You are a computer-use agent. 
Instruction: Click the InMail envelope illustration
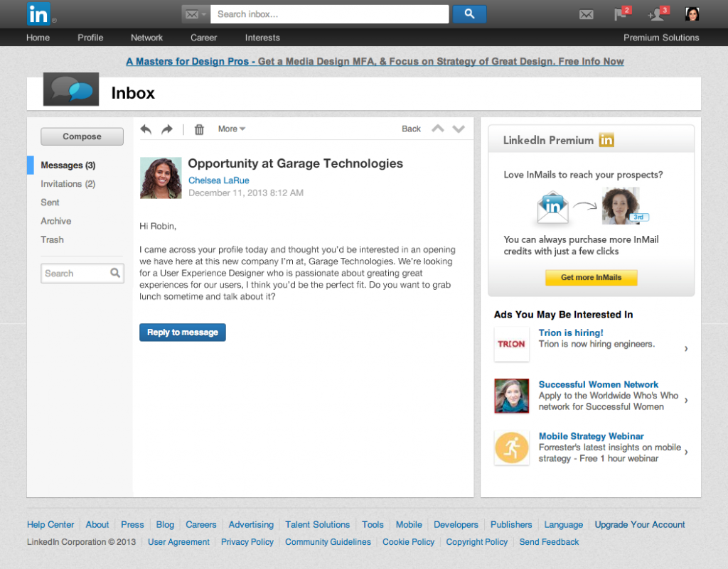(x=552, y=207)
